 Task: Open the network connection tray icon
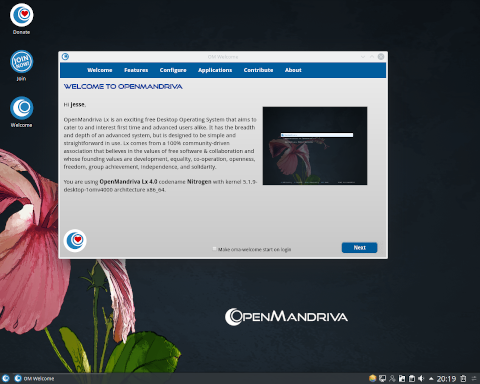tap(392, 378)
